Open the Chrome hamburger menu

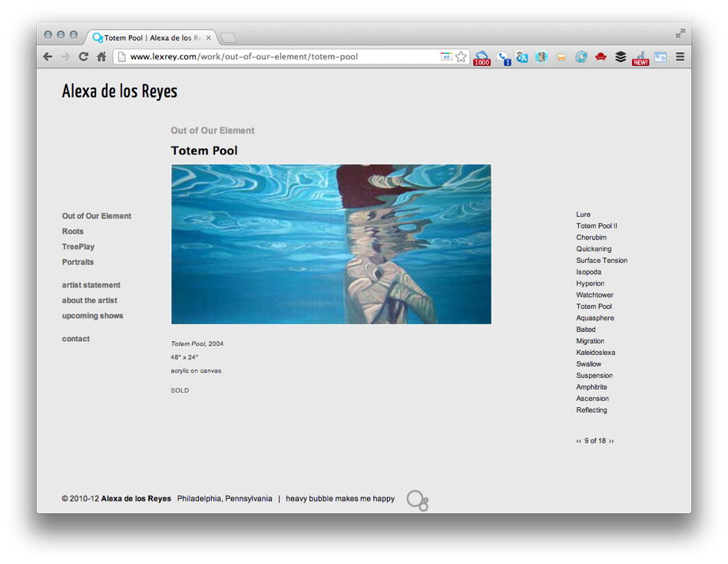(680, 57)
